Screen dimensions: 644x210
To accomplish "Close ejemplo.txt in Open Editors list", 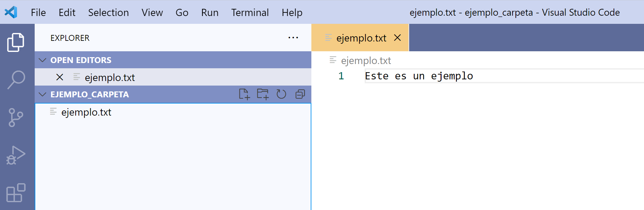I will coord(60,77).
